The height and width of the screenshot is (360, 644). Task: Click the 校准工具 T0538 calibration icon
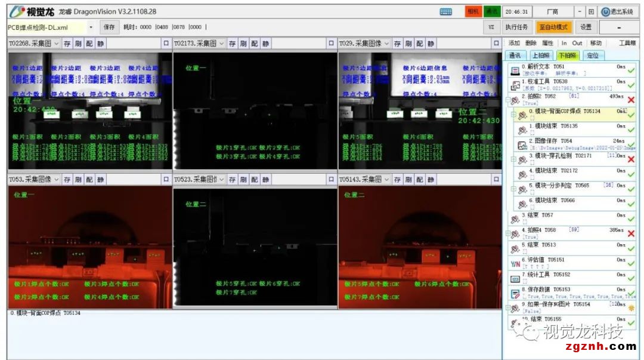coord(515,84)
